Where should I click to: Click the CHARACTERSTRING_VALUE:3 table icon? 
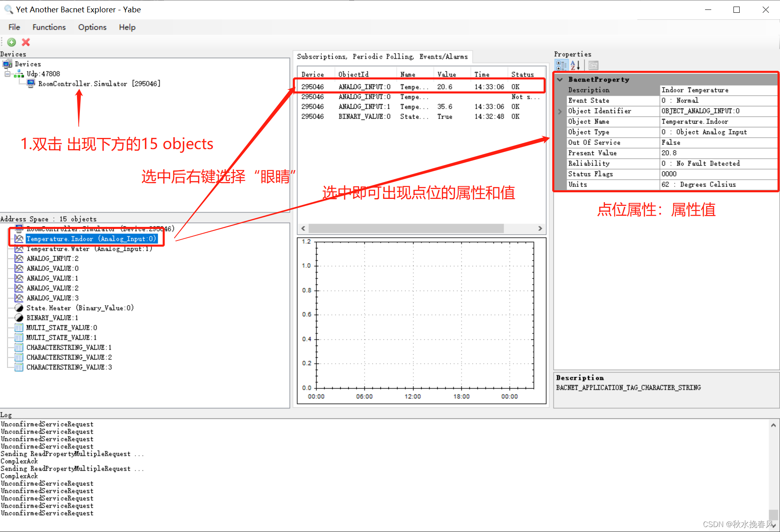coord(19,367)
